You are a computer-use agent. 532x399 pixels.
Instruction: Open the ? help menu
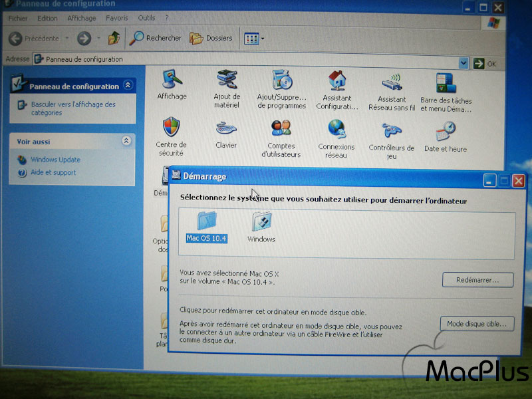coord(167,18)
